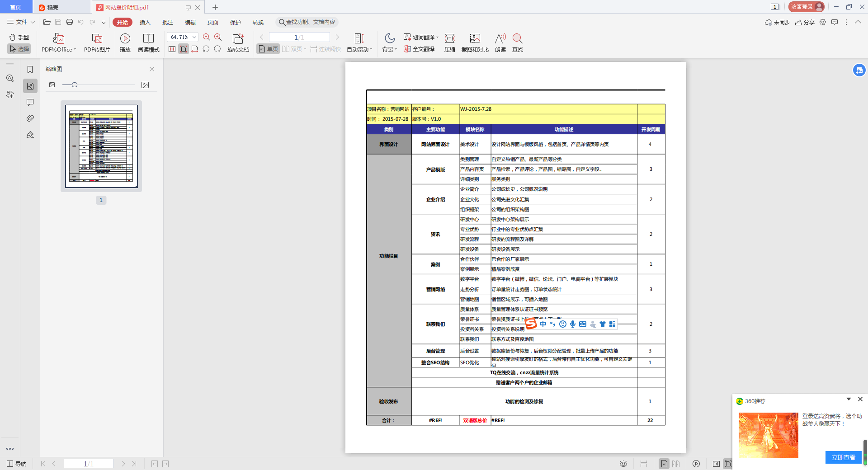The width and height of the screenshot is (868, 470).
Task: Open 旋转文档 rotate document tool
Action: tap(238, 39)
